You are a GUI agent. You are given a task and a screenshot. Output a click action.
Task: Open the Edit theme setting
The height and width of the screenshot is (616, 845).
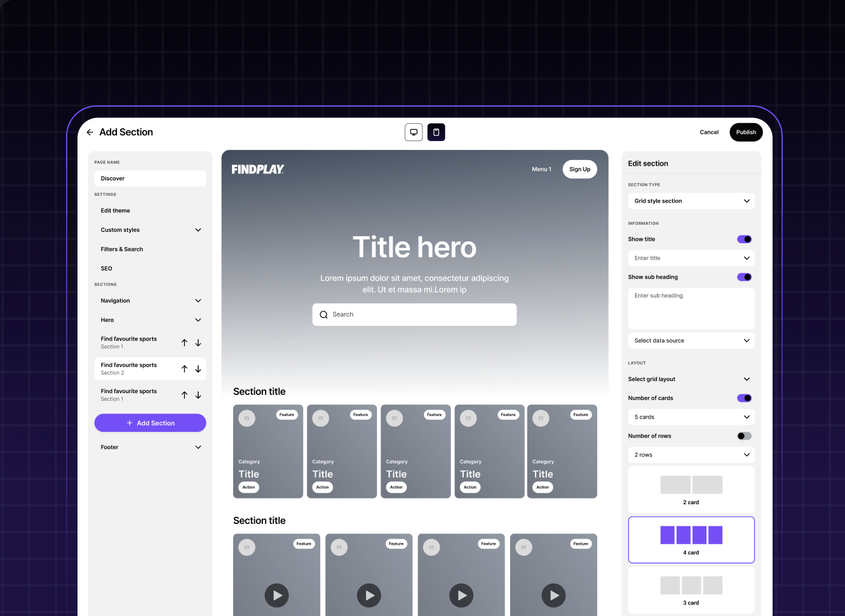(116, 211)
